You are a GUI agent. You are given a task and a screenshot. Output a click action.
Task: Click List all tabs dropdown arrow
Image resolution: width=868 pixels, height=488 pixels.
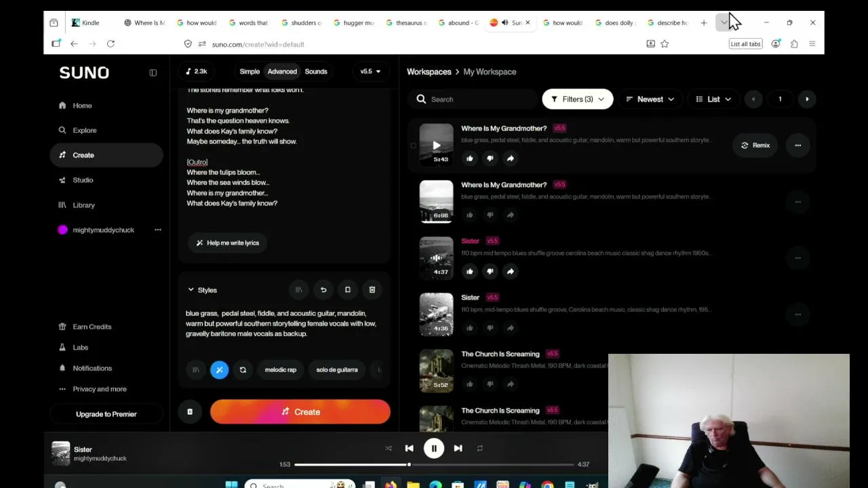point(724,23)
